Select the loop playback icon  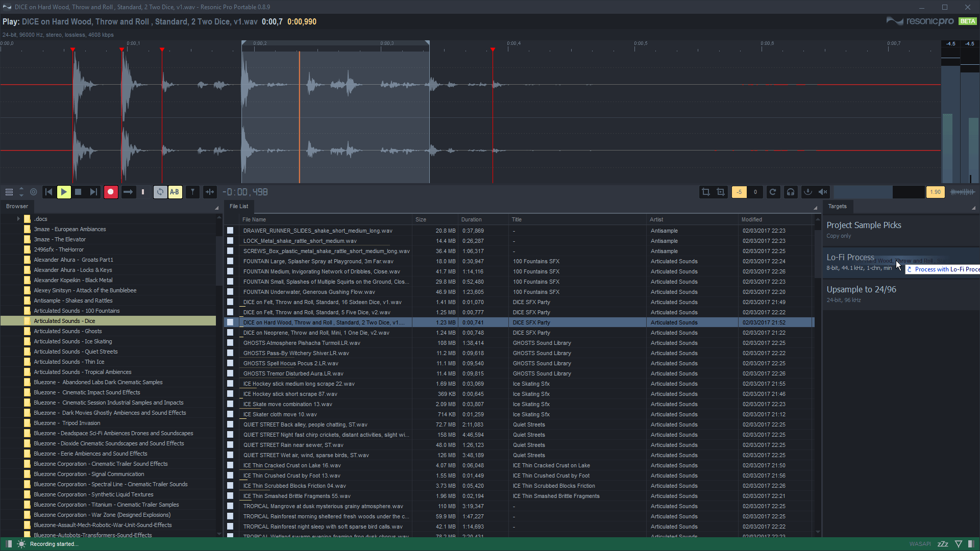pos(160,192)
